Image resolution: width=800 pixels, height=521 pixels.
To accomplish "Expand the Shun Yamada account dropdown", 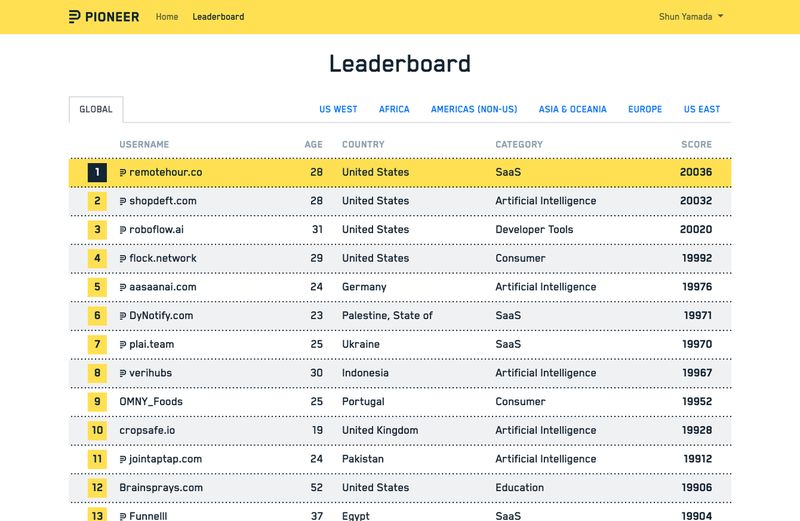I will point(691,17).
